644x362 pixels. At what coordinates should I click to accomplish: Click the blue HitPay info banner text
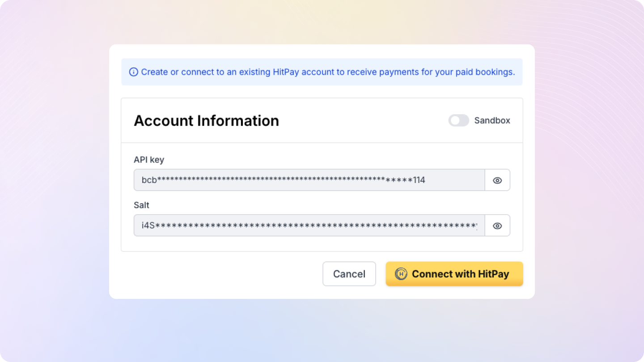[328, 72]
